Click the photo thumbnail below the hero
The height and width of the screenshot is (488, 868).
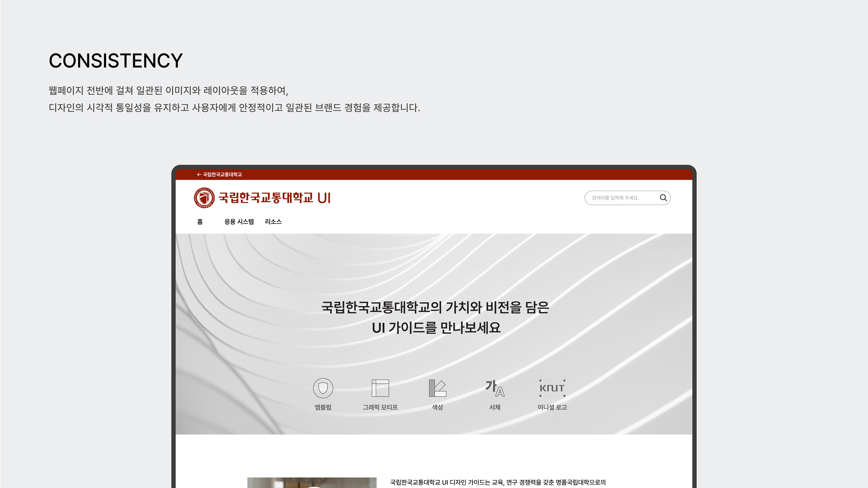click(312, 483)
